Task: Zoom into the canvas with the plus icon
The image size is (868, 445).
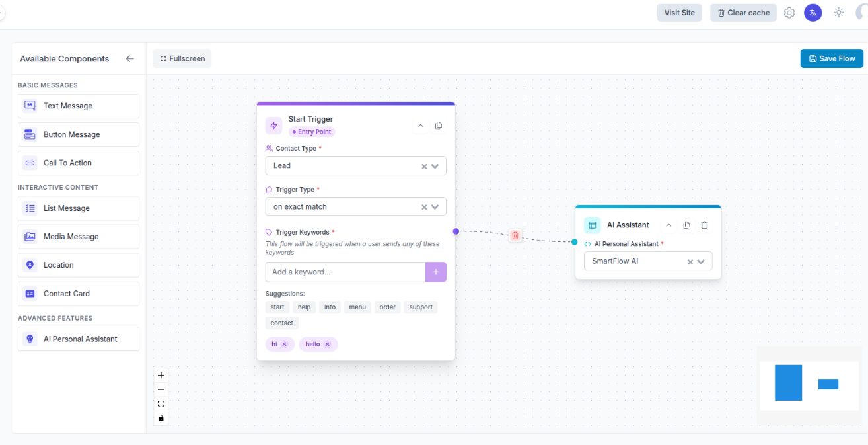Action: pos(161,375)
